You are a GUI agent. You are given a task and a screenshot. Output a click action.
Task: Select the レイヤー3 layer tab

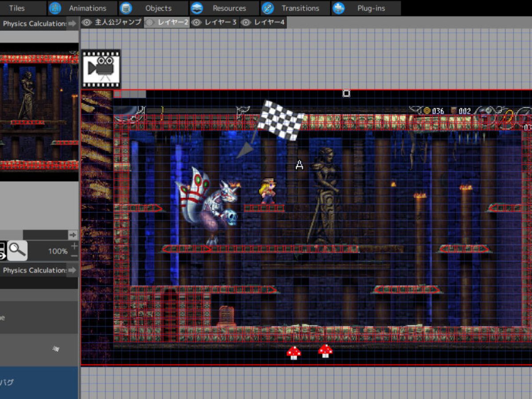point(215,22)
